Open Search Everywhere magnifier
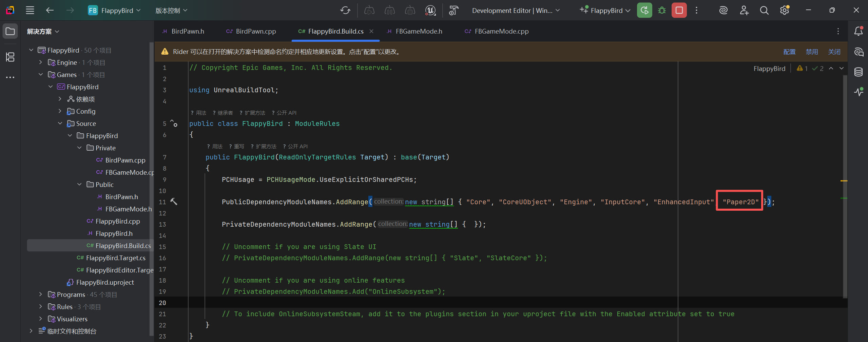 [764, 10]
